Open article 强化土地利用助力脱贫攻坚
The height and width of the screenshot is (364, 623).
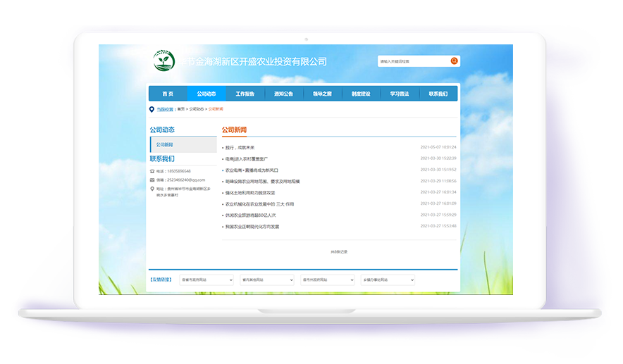pos(250,192)
